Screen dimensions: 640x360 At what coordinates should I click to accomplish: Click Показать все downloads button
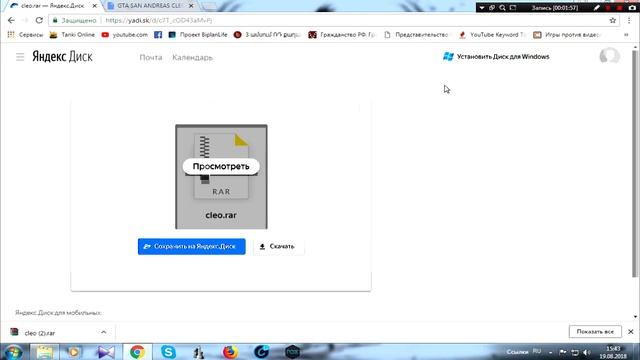595,332
